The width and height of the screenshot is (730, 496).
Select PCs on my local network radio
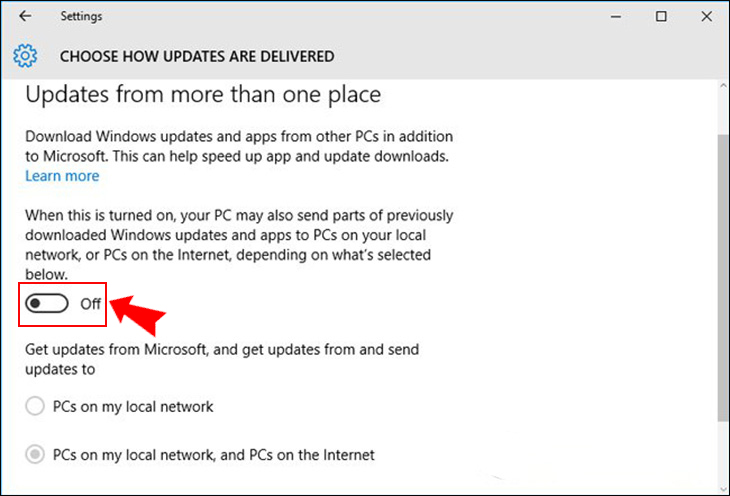click(35, 406)
